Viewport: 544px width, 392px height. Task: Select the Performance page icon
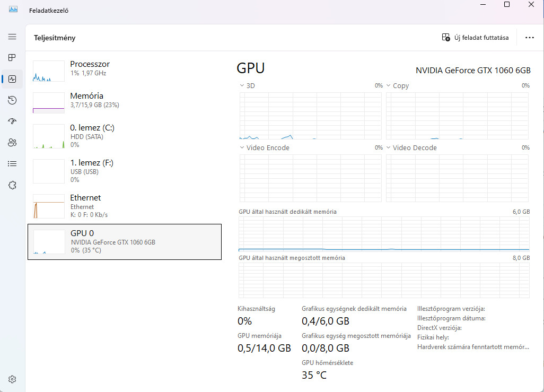tap(12, 79)
